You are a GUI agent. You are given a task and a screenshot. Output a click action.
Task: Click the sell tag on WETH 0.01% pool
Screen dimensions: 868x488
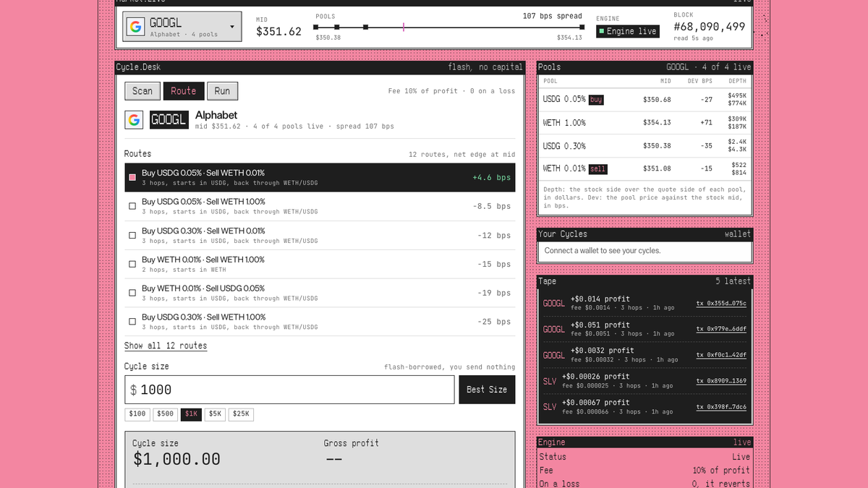tap(597, 168)
